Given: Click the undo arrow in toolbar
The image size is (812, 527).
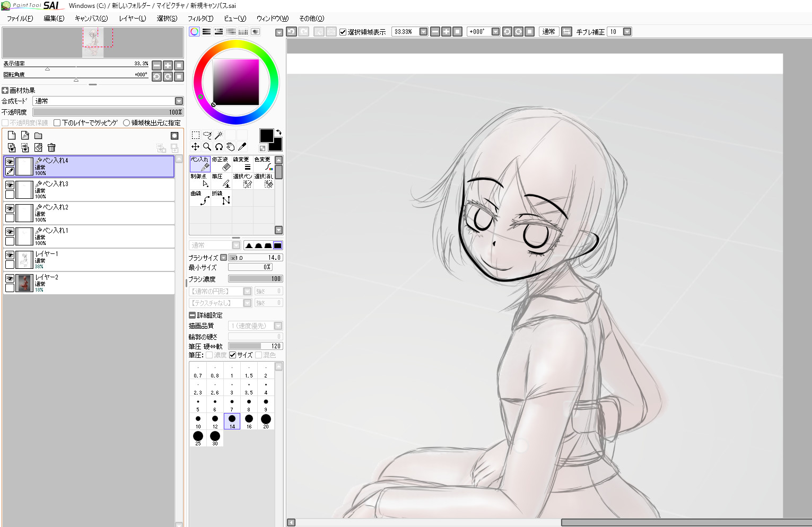Looking at the screenshot, I should pos(292,32).
